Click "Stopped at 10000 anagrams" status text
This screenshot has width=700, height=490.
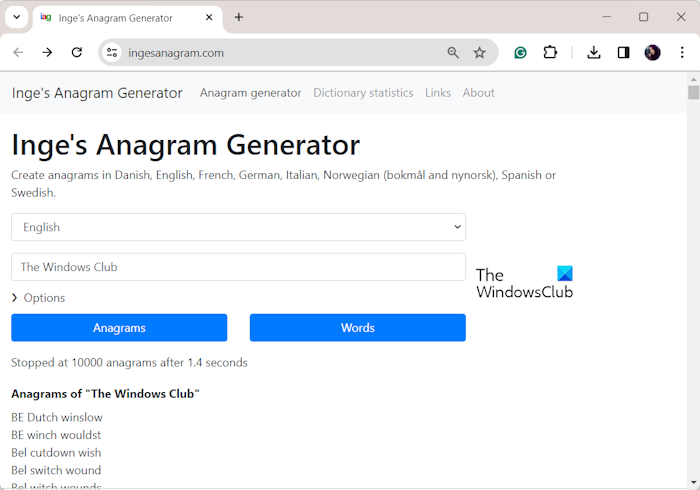129,362
